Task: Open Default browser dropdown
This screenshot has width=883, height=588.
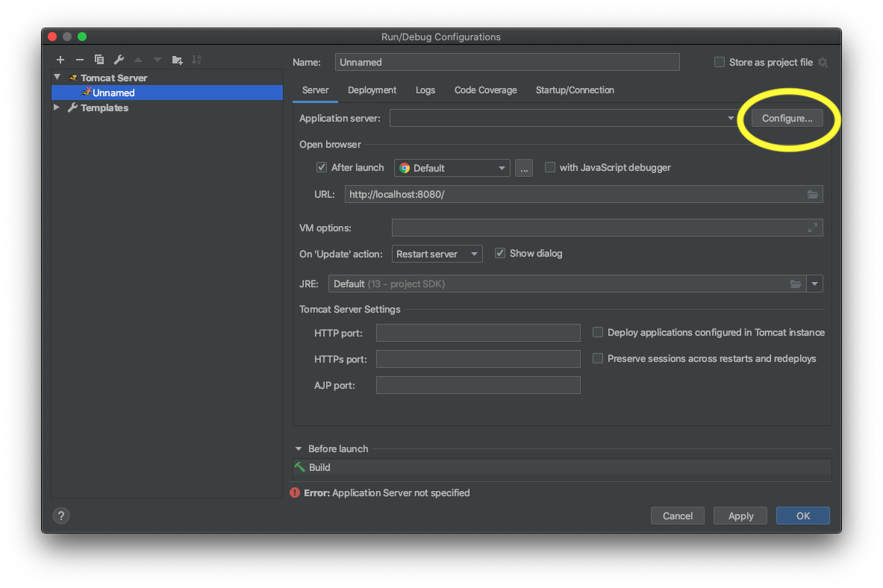Action: pyautogui.click(x=452, y=168)
